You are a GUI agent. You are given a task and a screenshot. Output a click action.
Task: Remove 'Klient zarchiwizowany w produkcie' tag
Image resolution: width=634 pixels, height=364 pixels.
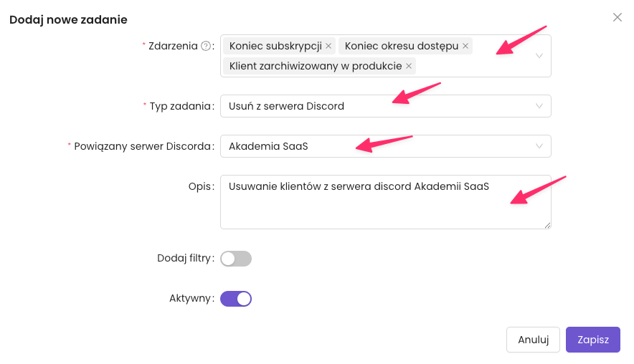tap(409, 66)
